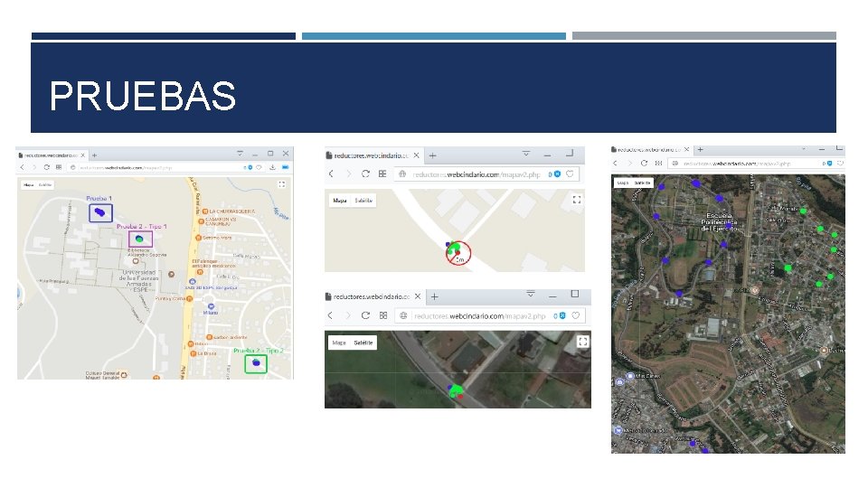The height and width of the screenshot is (488, 868).
Task: Open tab menu dropdown in 5m-circle browser
Action: click(x=526, y=154)
